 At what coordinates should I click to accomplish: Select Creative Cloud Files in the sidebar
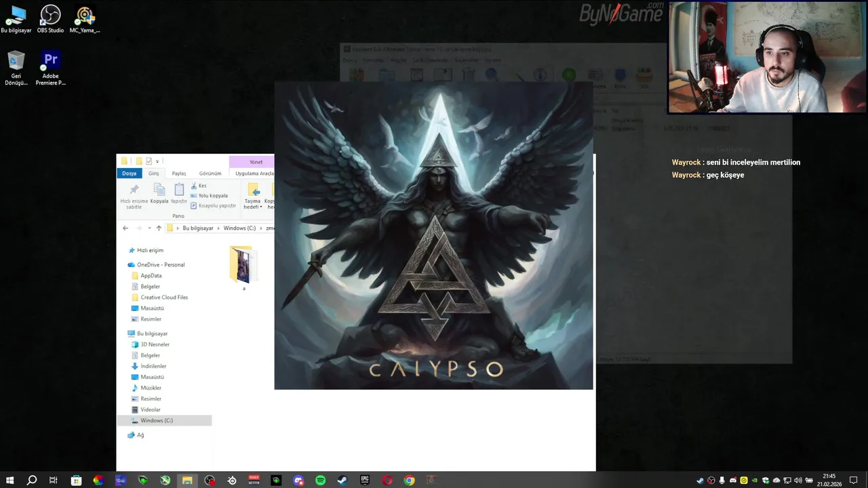point(164,298)
